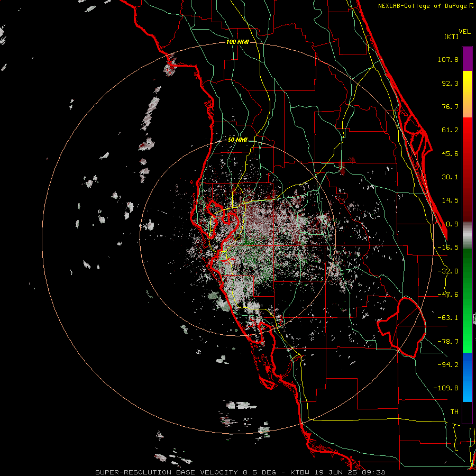Viewport: 476px width, 476px height.
Task: Click the 100 NMI range ring label
Action: [x=237, y=42]
